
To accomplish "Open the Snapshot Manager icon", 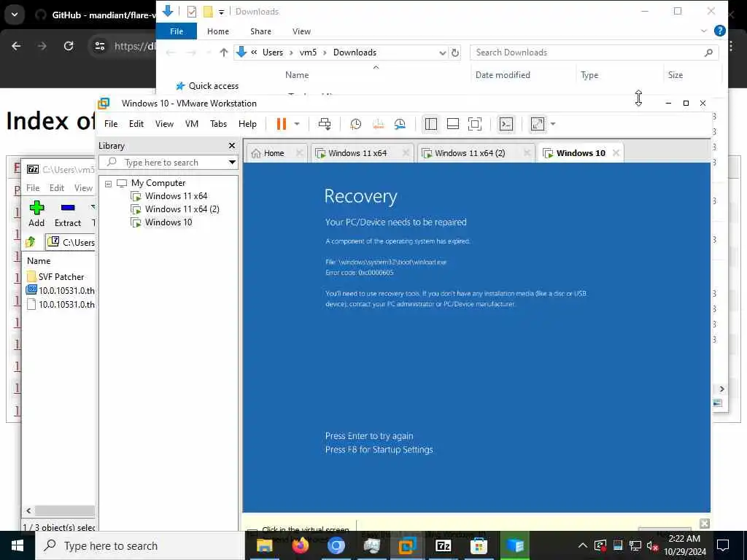I will [x=400, y=124].
